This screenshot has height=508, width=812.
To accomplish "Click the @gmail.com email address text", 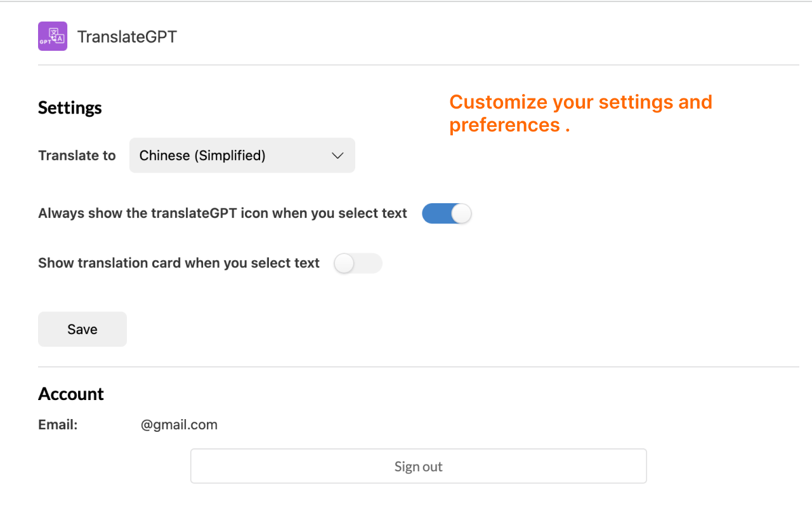I will pyautogui.click(x=179, y=425).
